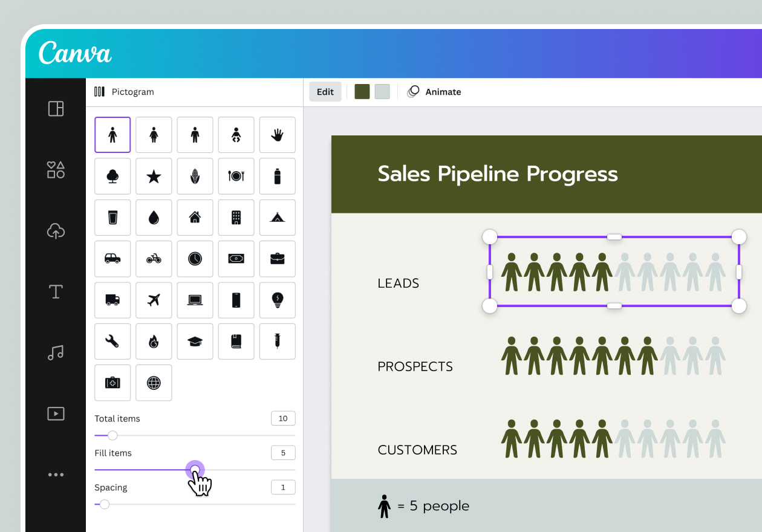Expand more options with the sidebar ellipsis

tap(55, 475)
